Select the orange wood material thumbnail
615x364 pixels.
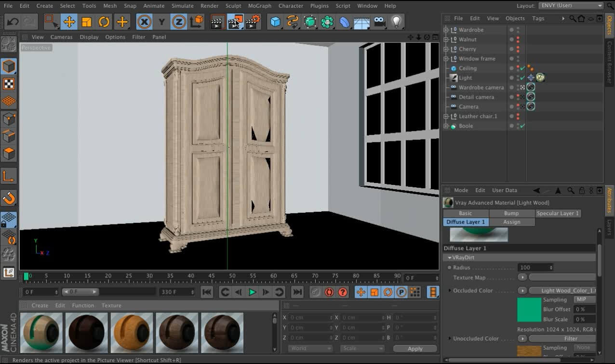[132, 332]
